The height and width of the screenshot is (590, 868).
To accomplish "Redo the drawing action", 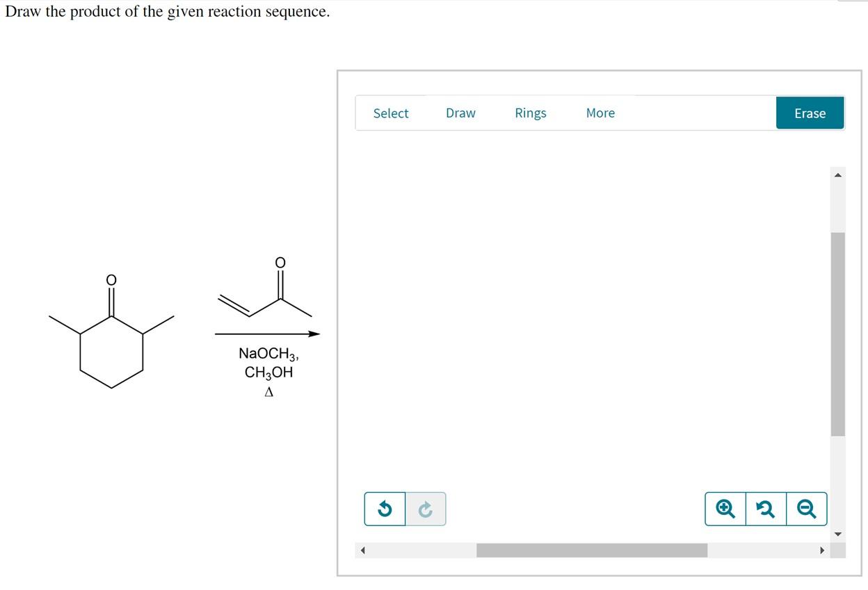I will click(426, 509).
